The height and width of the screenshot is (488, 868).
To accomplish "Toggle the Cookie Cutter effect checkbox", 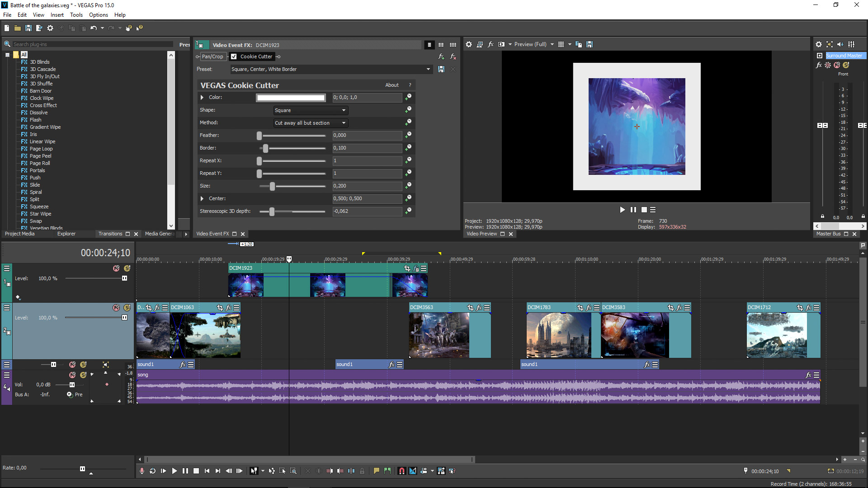I will pyautogui.click(x=234, y=56).
